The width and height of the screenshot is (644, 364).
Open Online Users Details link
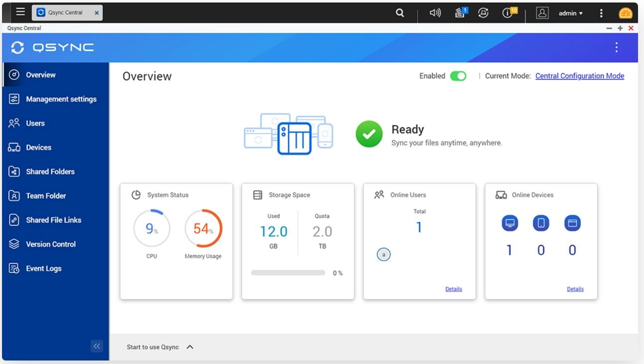click(x=454, y=289)
